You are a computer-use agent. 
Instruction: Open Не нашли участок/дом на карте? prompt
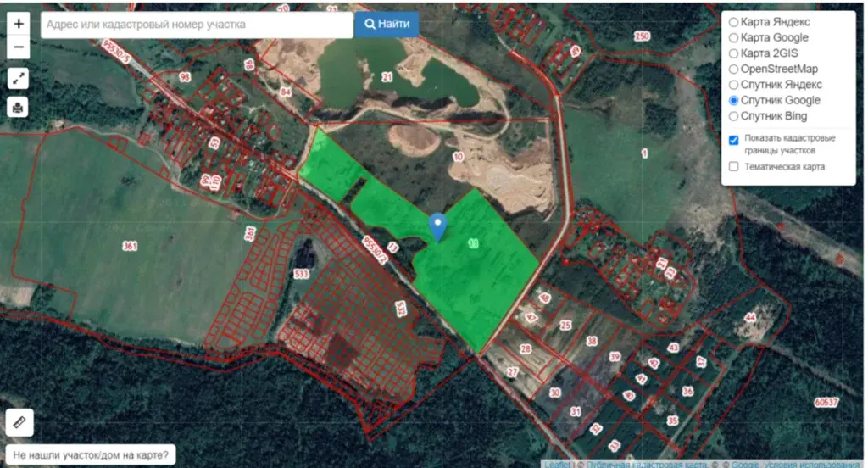click(91, 455)
